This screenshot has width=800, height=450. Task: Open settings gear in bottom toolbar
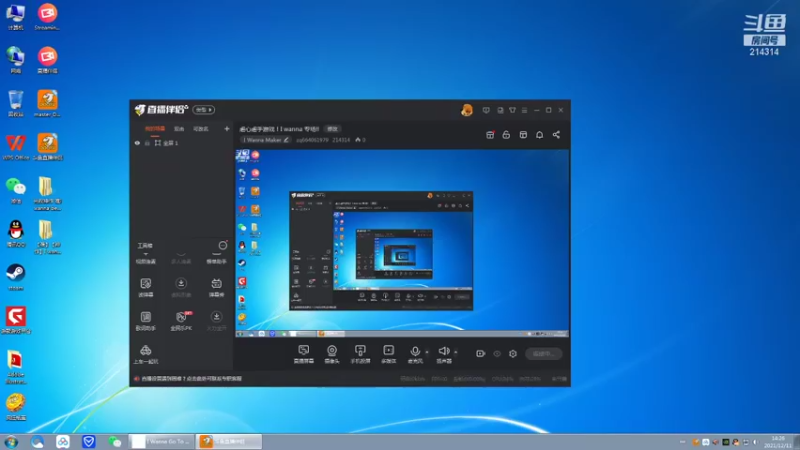click(x=513, y=354)
